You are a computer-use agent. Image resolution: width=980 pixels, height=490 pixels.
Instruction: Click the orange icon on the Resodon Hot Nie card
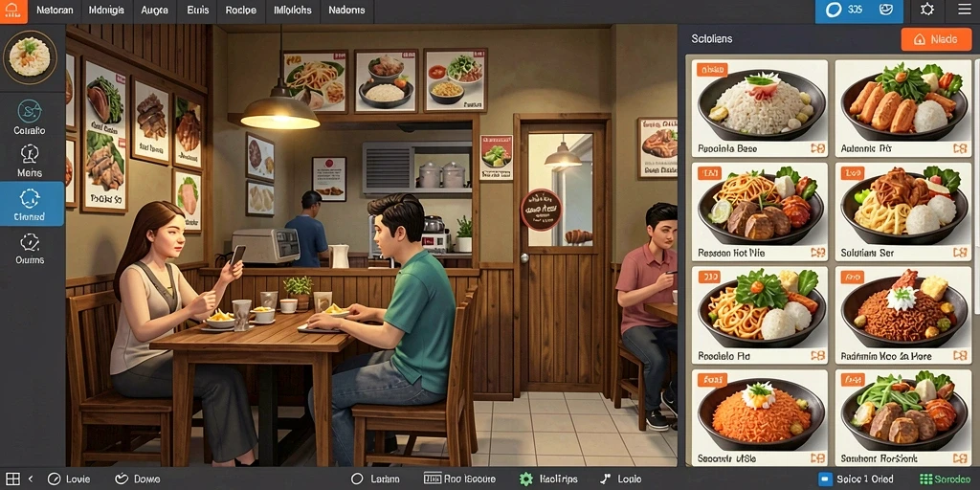pos(817,253)
